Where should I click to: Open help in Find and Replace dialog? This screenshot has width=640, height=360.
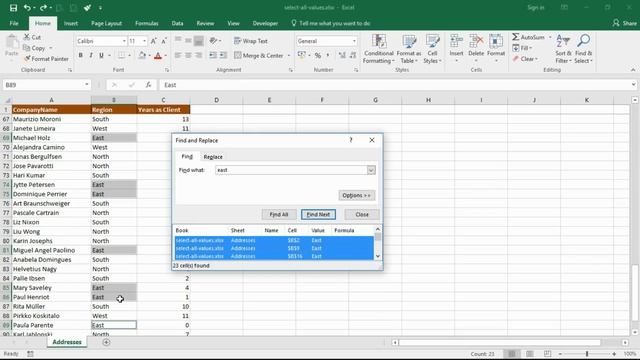point(351,140)
